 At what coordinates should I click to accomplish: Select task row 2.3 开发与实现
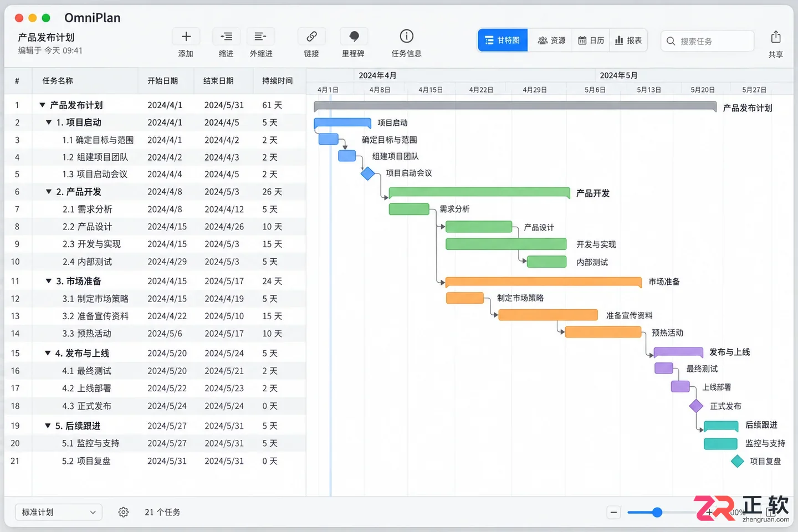[x=155, y=244]
